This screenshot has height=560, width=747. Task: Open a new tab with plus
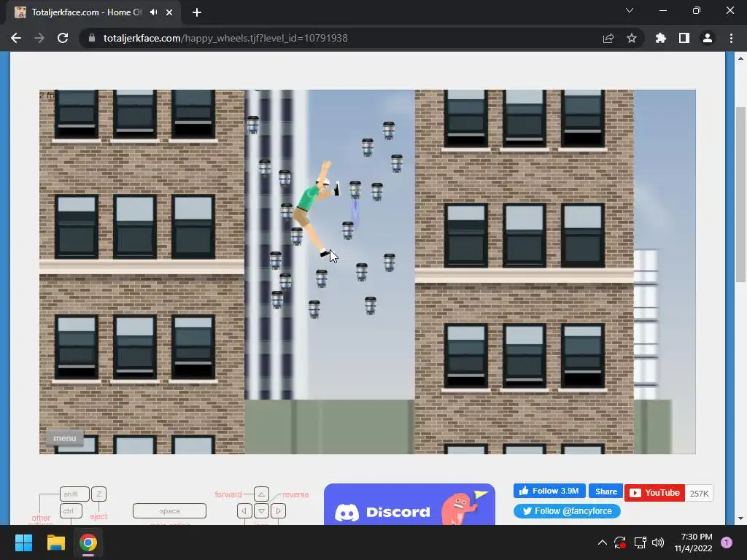coord(197,12)
